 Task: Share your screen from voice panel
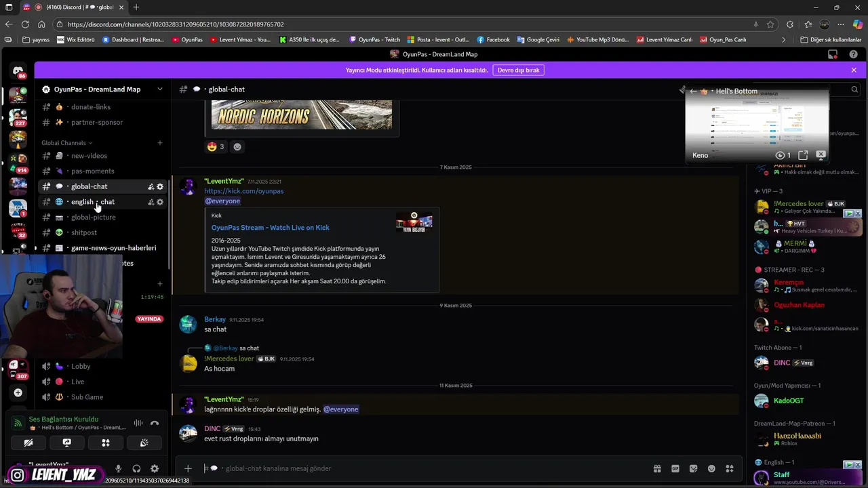(66, 443)
